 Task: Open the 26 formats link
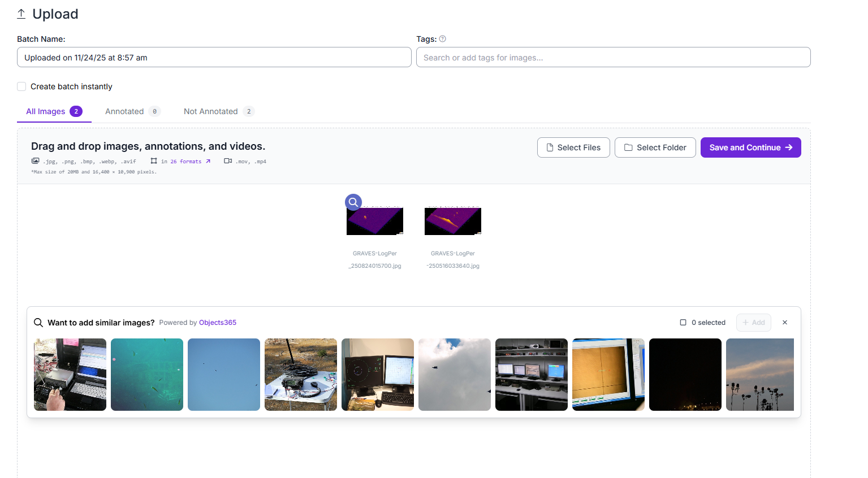point(186,162)
